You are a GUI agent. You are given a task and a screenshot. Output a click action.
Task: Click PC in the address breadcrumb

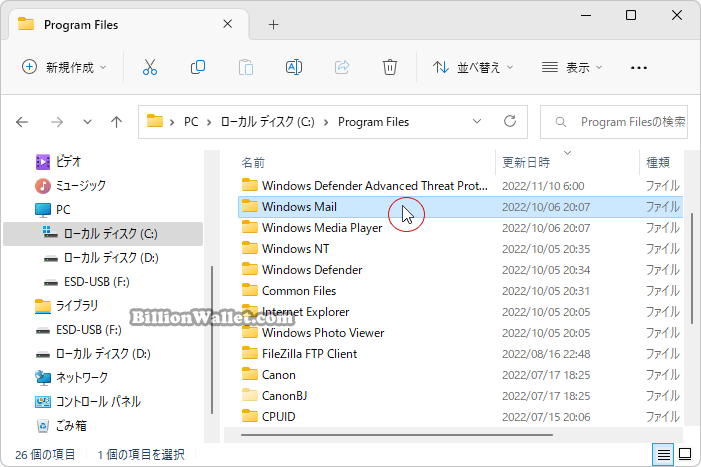(191, 122)
